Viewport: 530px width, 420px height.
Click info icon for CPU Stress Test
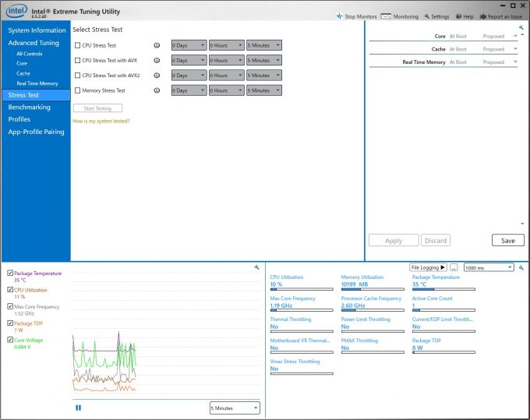[157, 45]
